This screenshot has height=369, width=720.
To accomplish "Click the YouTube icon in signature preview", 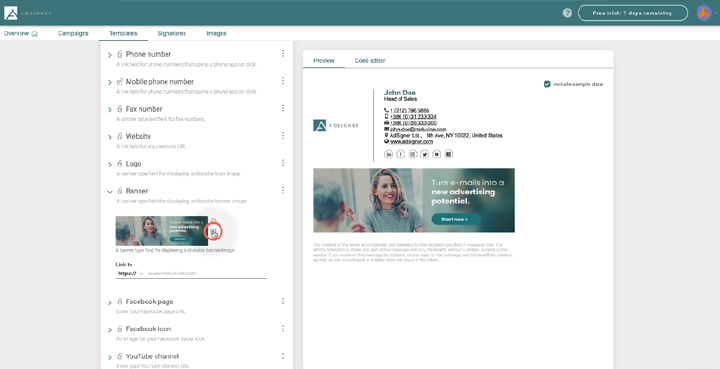I will tap(437, 154).
